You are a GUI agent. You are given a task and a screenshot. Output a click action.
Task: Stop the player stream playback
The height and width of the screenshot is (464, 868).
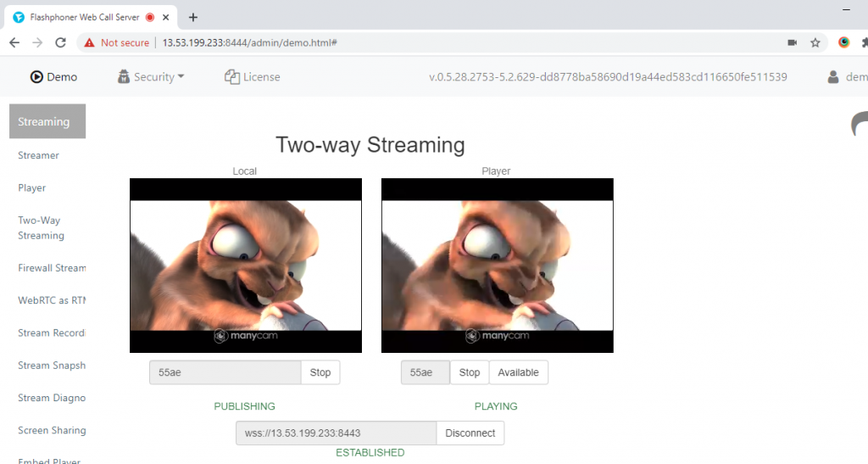tap(470, 372)
